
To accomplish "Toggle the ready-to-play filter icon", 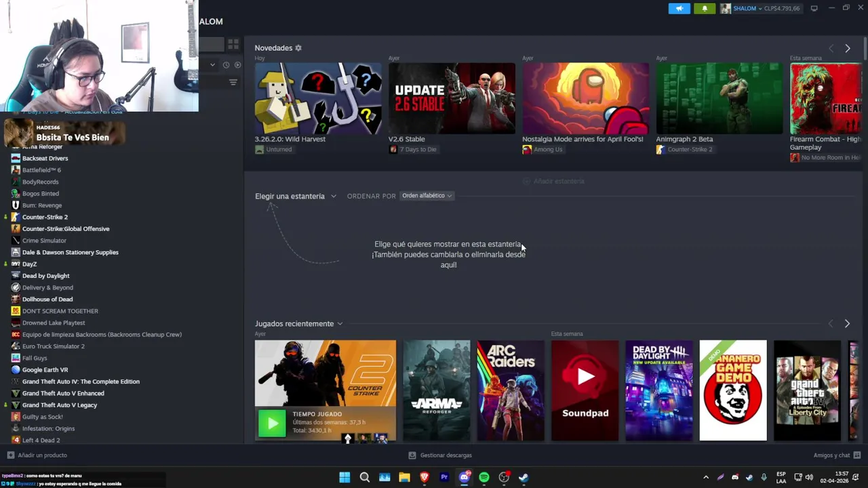I will (237, 65).
